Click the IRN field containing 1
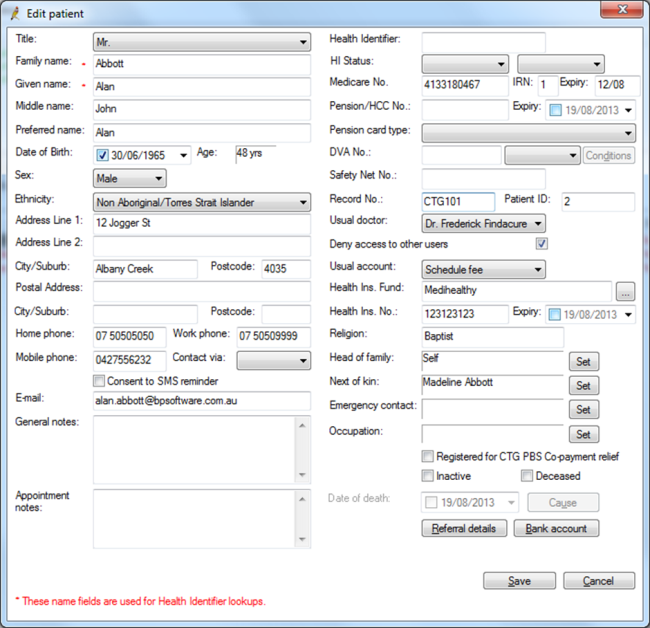 [x=548, y=85]
